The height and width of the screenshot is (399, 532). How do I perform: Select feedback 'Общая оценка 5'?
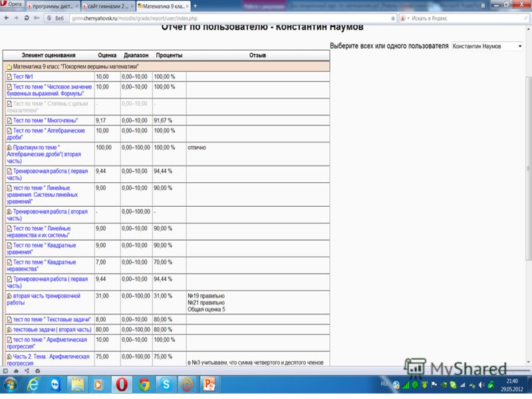tap(206, 309)
